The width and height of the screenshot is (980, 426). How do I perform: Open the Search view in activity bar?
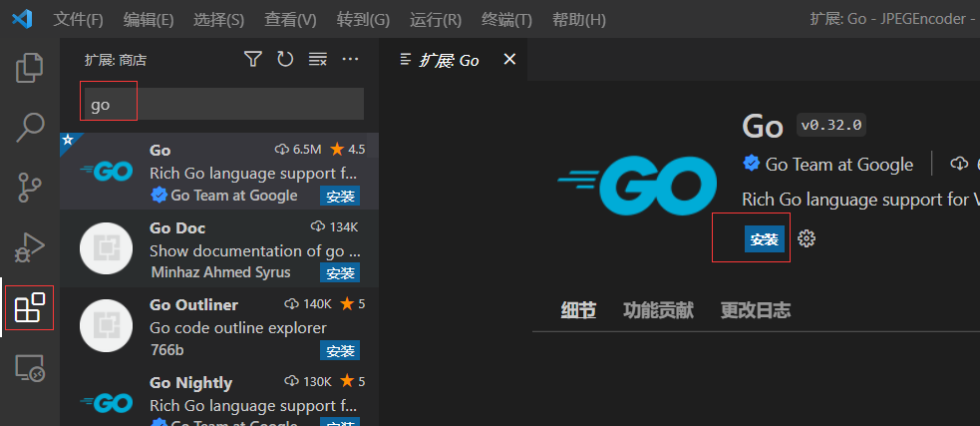(29, 127)
